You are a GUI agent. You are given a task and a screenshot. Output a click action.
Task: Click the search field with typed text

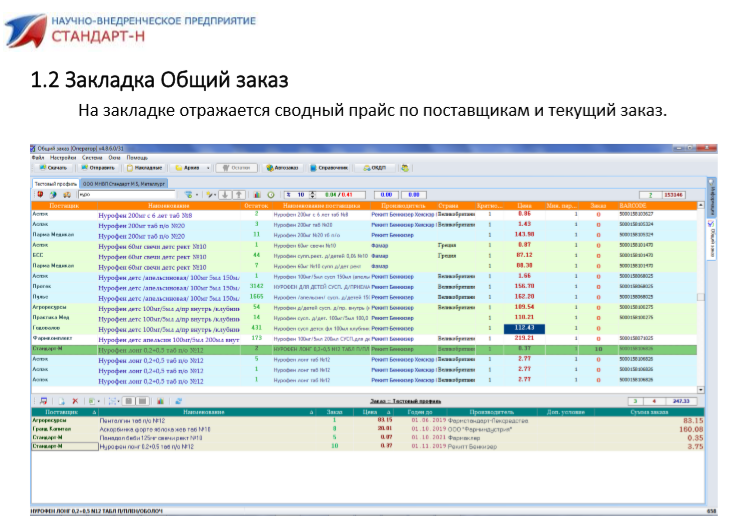tap(127, 194)
